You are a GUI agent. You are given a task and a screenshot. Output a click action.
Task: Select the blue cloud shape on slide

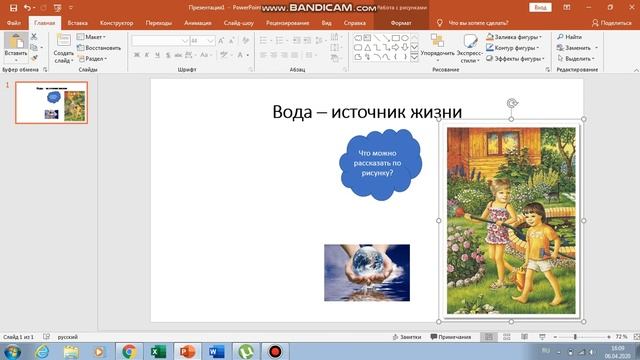(380, 164)
